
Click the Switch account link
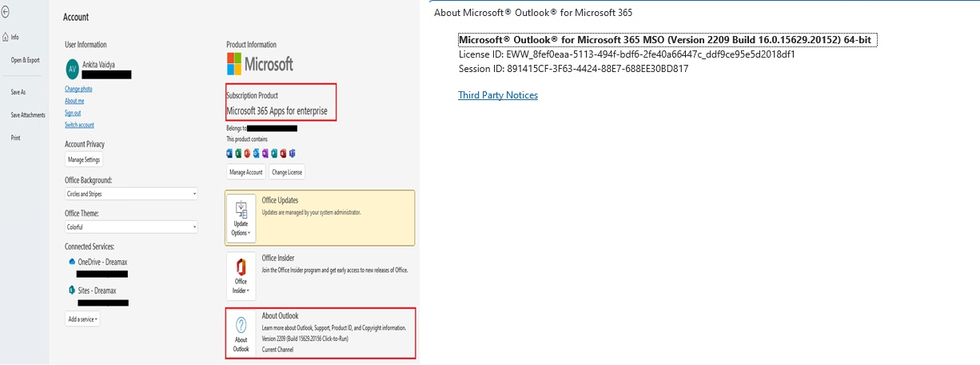[x=79, y=125]
